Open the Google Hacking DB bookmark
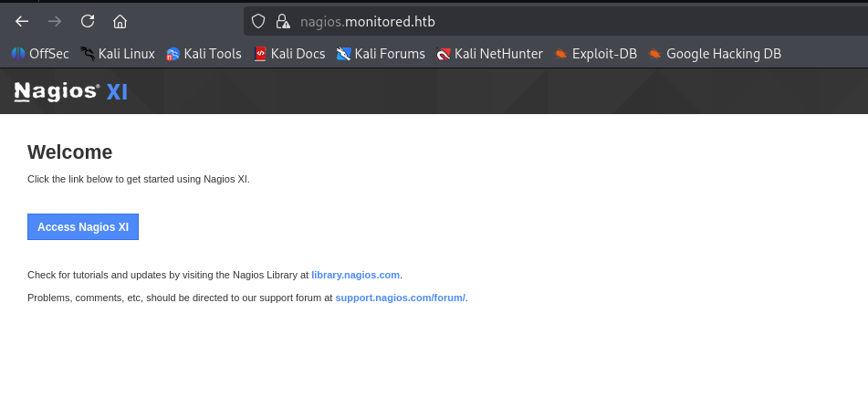Screen dimensions: 868x408 tap(715, 54)
